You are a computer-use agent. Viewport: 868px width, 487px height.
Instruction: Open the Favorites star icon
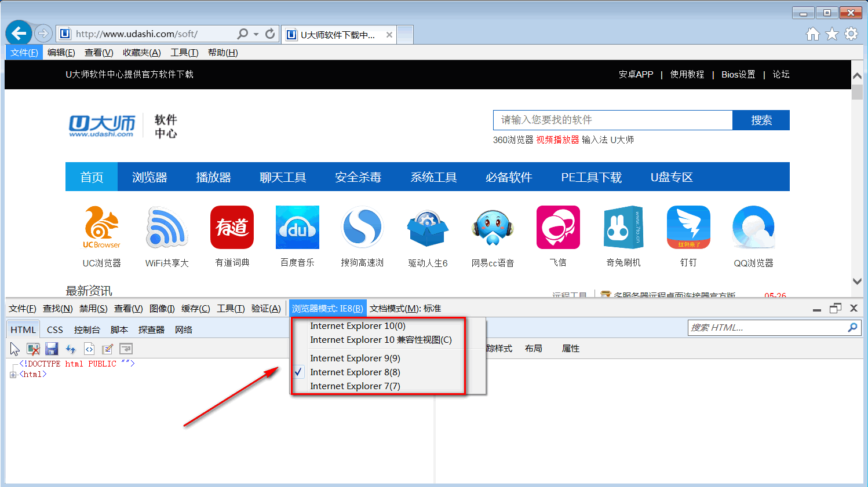point(832,34)
